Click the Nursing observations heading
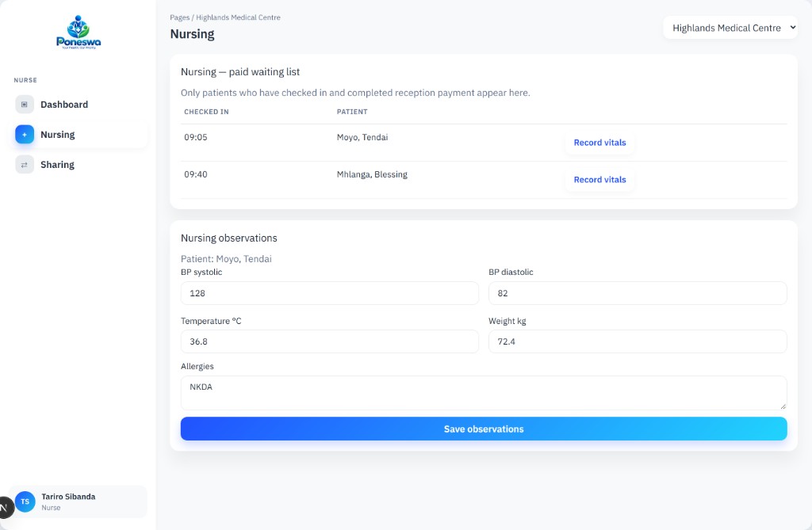 [x=229, y=238]
